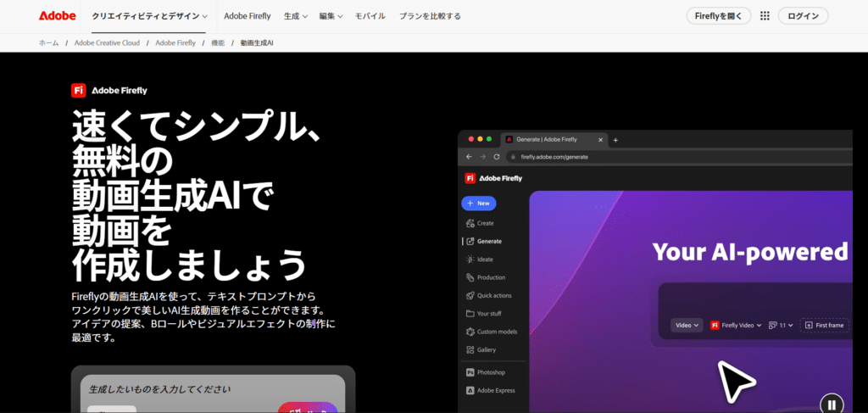Image resolution: width=868 pixels, height=413 pixels.
Task: Click the Generate icon in Firefly sidebar
Action: 469,241
